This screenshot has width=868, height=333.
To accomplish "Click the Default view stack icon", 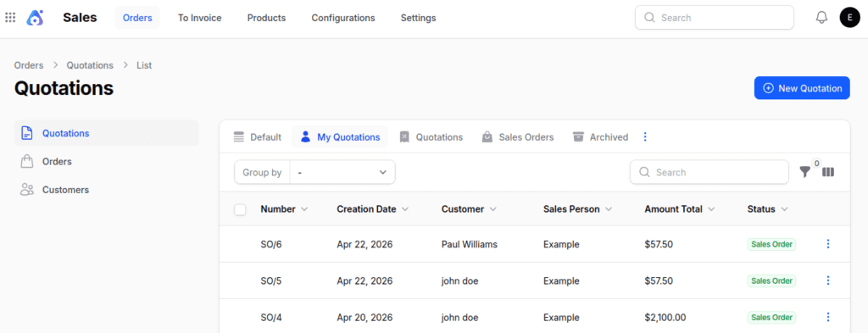I will 238,137.
